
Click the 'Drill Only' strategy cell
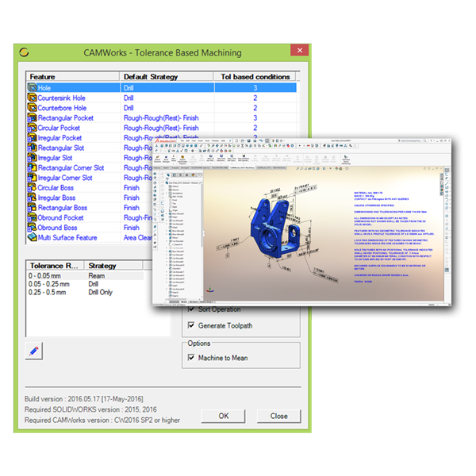[x=100, y=292]
